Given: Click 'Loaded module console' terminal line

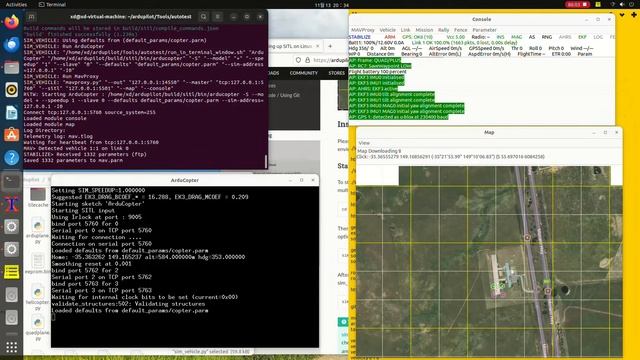Looking at the screenshot, I should pyautogui.click(x=55, y=118).
